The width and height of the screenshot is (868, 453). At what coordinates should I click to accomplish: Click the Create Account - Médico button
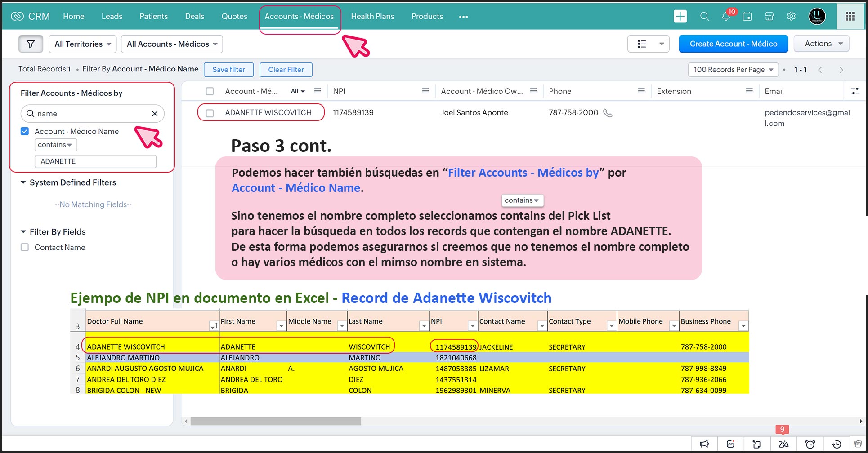point(733,44)
